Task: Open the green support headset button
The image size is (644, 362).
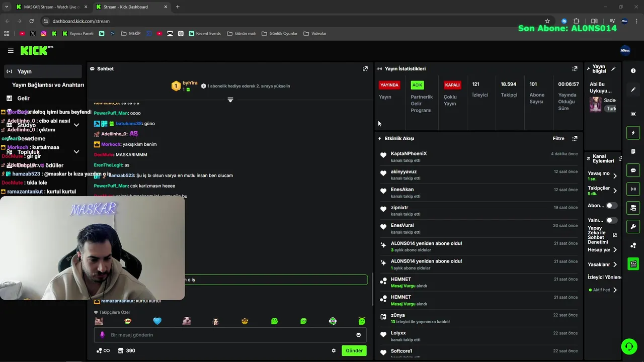Action: coord(629,346)
